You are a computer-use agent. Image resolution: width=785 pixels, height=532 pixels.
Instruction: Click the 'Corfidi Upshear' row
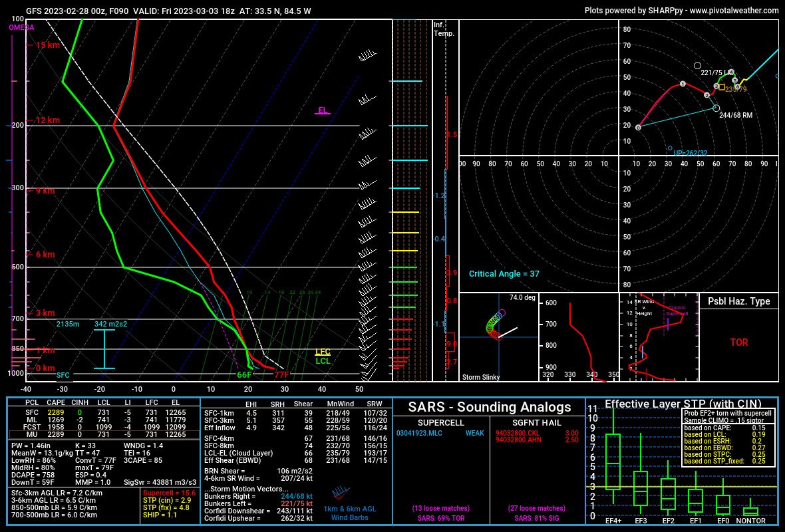[258, 518]
